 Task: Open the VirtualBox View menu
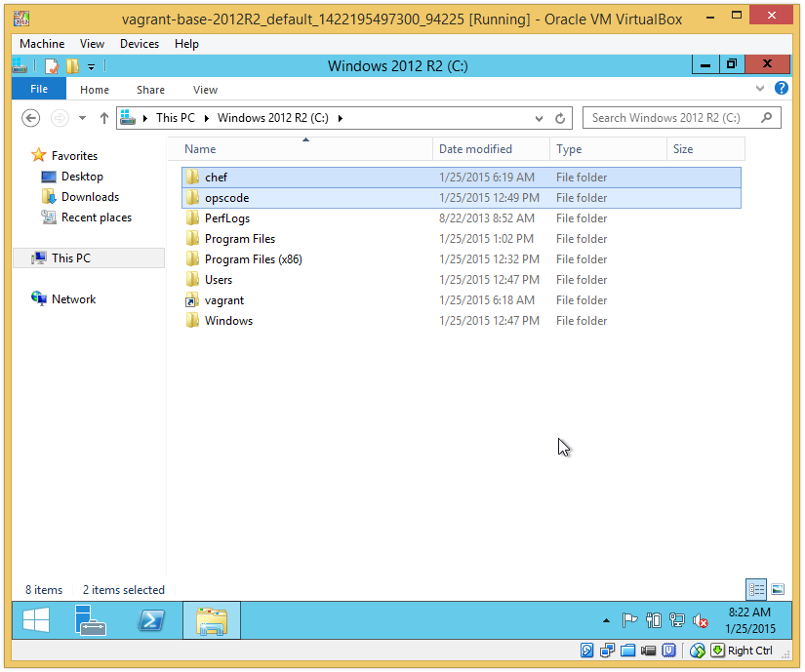pyautogui.click(x=92, y=44)
